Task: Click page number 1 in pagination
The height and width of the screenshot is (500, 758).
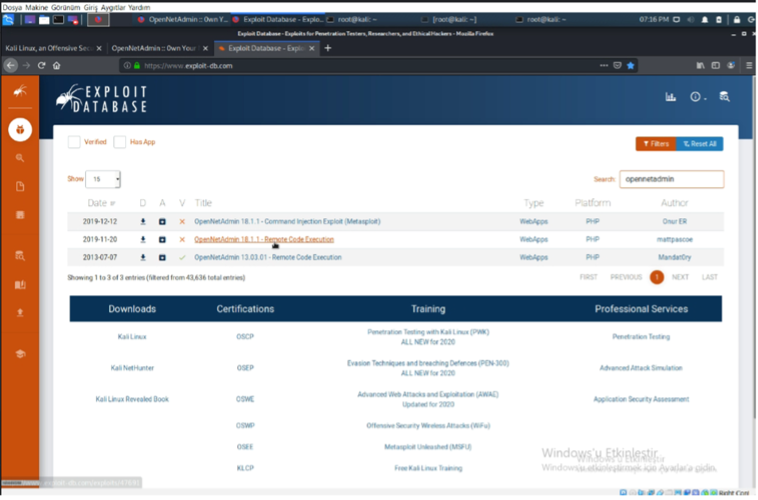Action: [657, 278]
